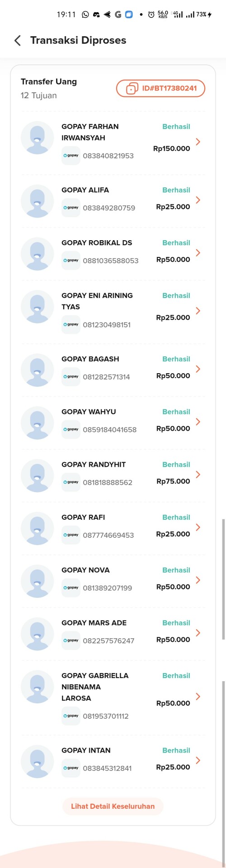The width and height of the screenshot is (226, 868).
Task: Tap the copy icon in the ID badge
Action: click(x=132, y=88)
